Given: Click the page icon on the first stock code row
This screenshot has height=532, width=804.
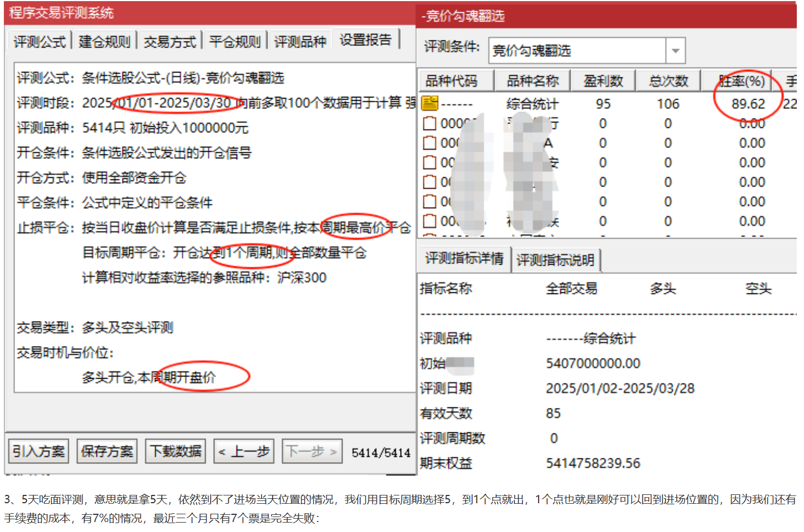Looking at the screenshot, I should click(x=430, y=123).
